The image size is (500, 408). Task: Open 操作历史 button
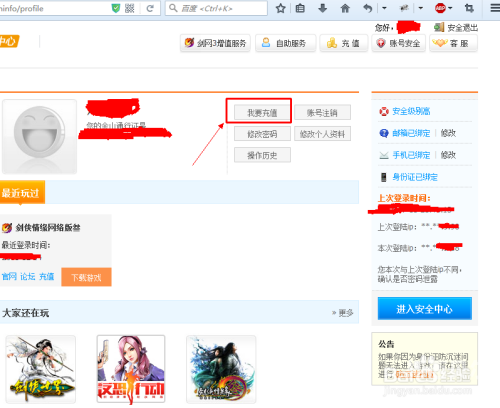262,155
